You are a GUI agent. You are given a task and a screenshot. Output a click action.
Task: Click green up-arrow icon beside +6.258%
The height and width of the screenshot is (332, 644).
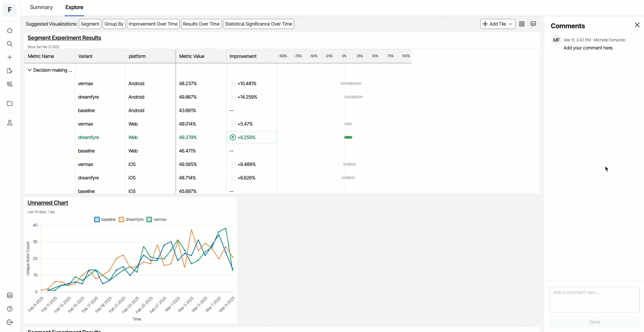(x=232, y=137)
